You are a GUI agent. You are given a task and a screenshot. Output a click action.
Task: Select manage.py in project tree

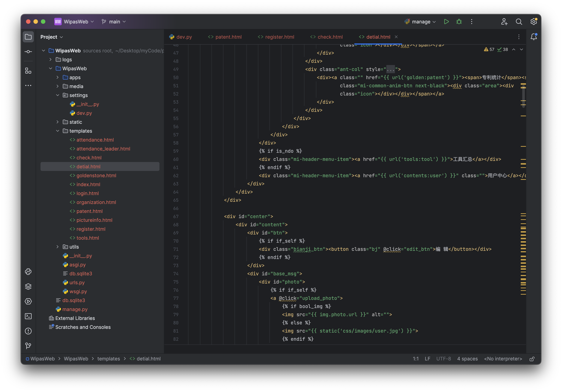point(72,309)
